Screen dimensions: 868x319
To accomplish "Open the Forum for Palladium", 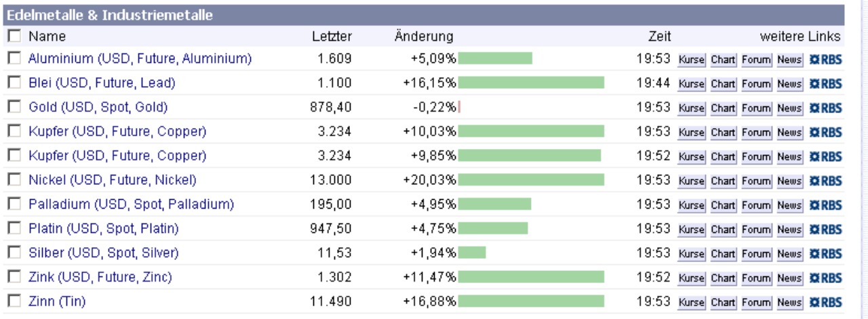I will pyautogui.click(x=756, y=205).
